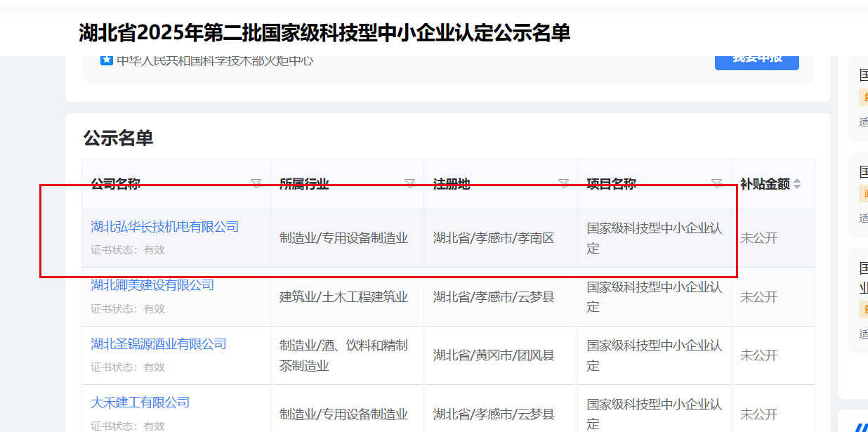Open 大禾建工有限公司 company link
Screen dimensions: 868x432
pyautogui.click(x=140, y=402)
